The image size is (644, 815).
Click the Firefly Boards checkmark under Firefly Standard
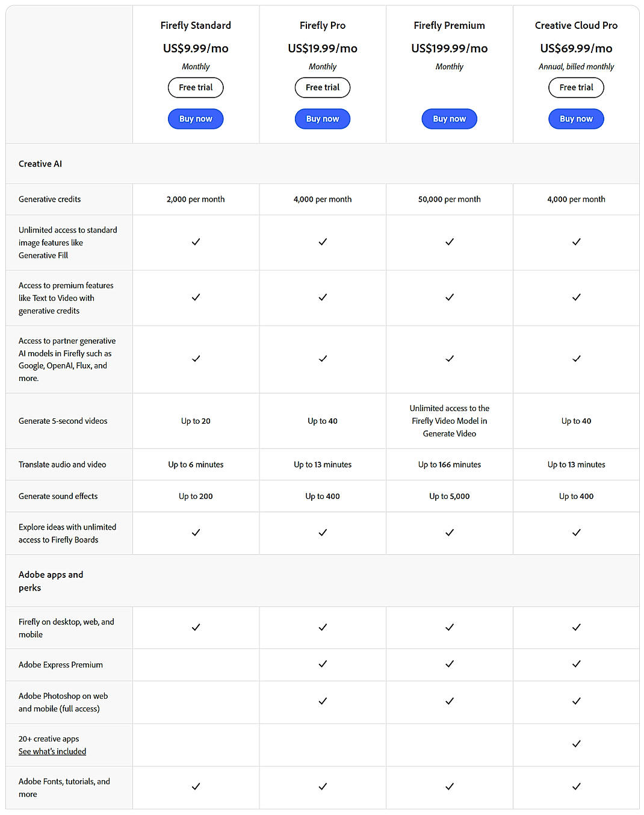(x=196, y=533)
